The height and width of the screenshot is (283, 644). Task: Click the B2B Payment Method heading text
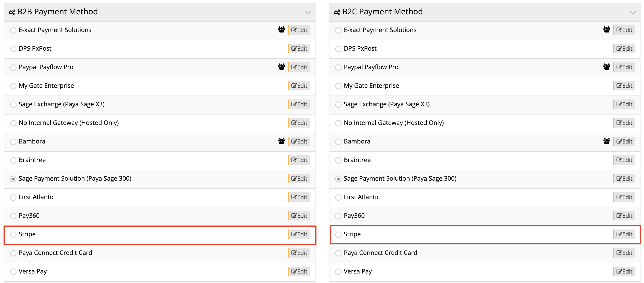point(57,12)
